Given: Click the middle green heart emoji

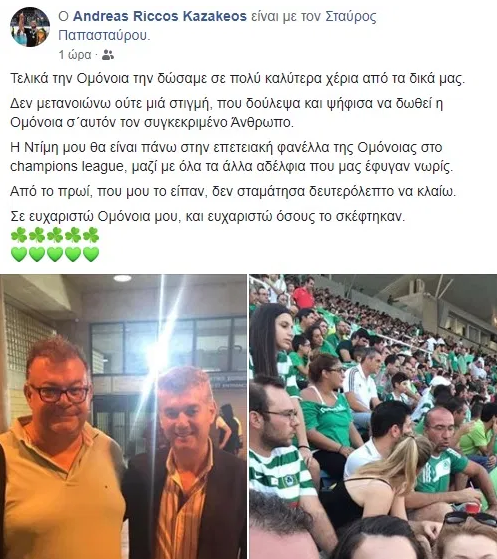Looking at the screenshot, I should coord(55,254).
